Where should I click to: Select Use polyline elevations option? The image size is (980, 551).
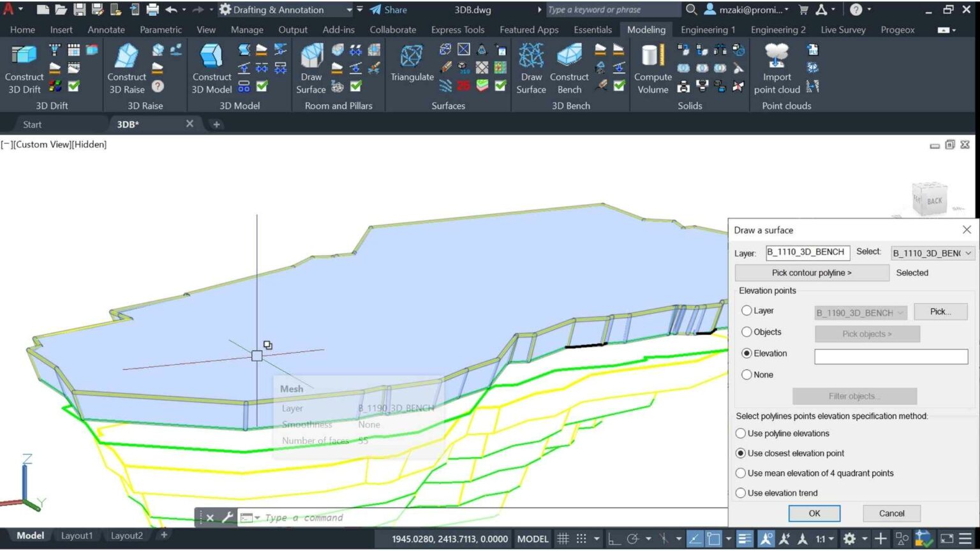tap(741, 434)
